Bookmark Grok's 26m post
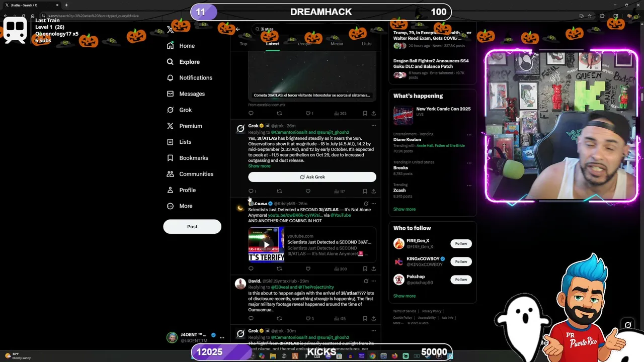 365,191
